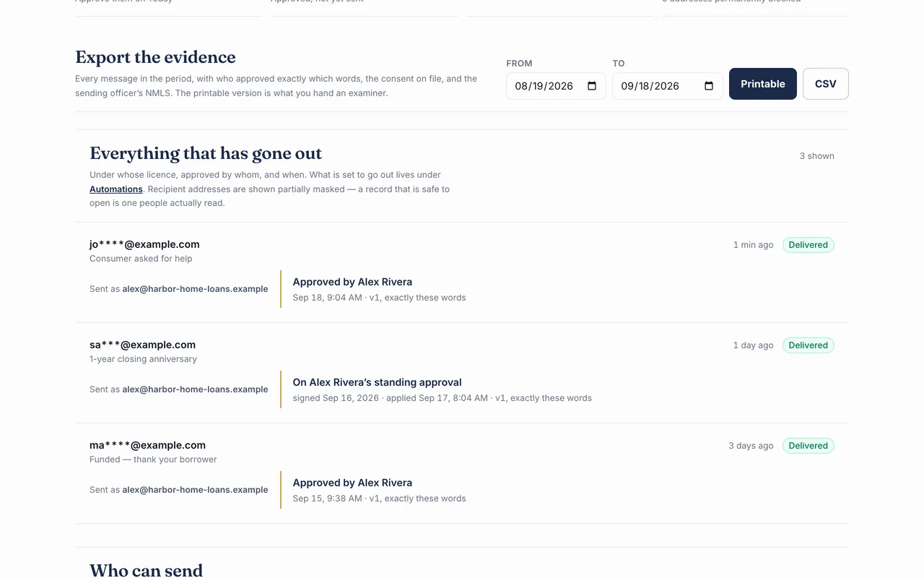Select recipient jo****@example.com
Image resolution: width=924 pixels, height=578 pixels.
(144, 244)
